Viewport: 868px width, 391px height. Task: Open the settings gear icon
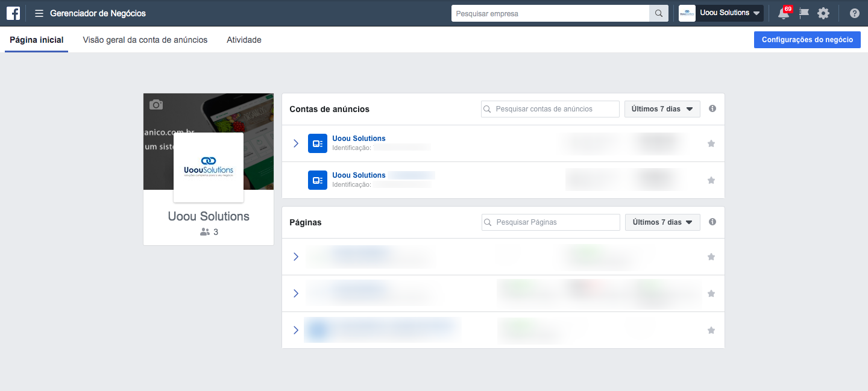point(823,13)
